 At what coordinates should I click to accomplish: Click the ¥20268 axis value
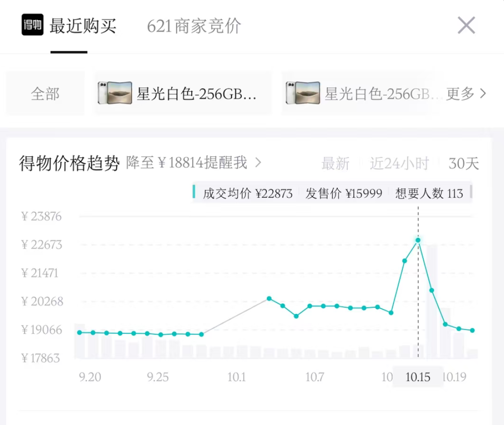(42, 301)
